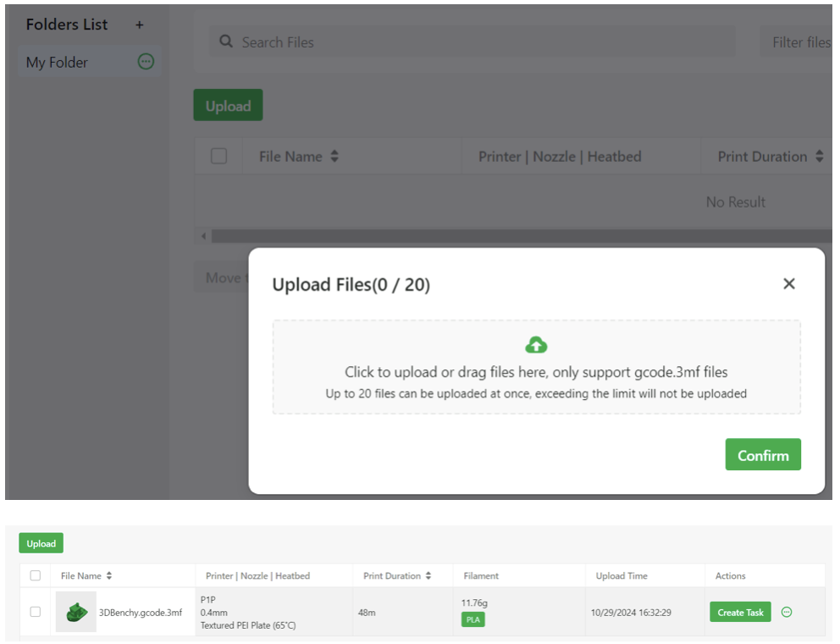The image size is (840, 644).
Task: Select My Folder in Folders List
Action: [x=58, y=62]
